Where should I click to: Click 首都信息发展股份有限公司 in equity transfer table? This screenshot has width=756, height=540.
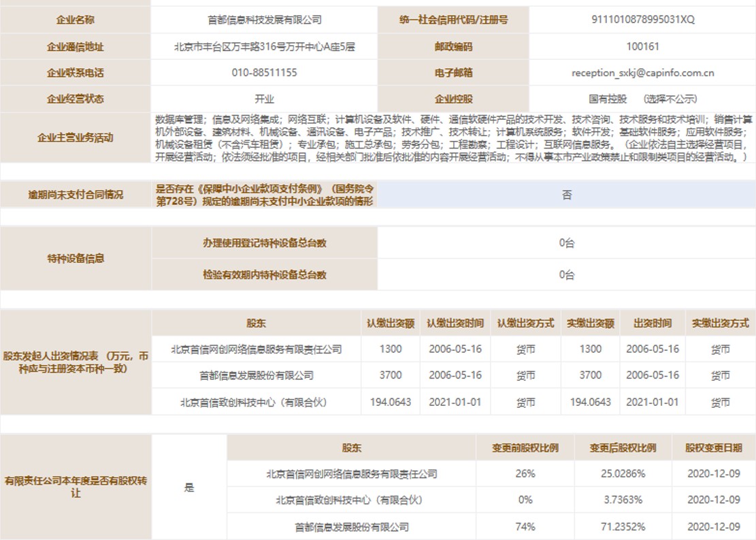[x=352, y=527]
